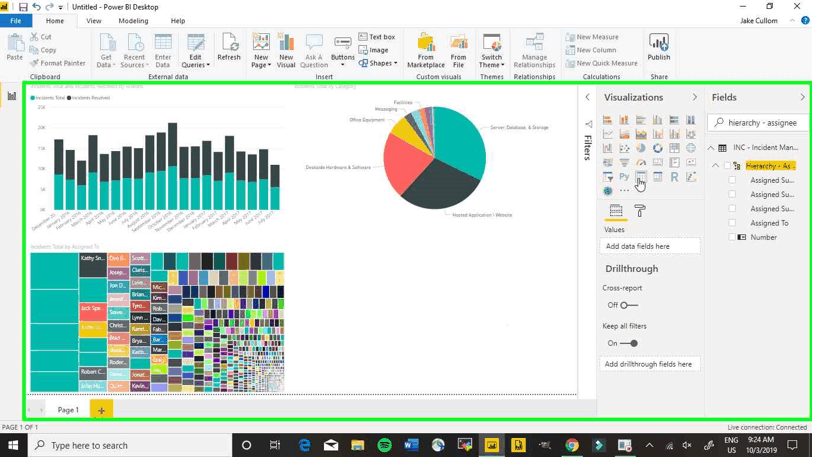Image resolution: width=814 pixels, height=459 pixels.
Task: Select the Funnel visual
Action: point(624,163)
